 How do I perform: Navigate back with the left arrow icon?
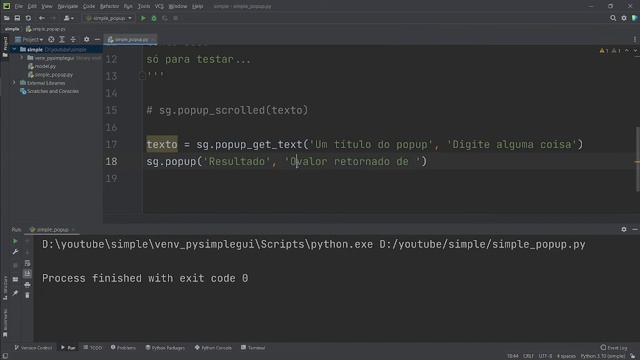42,18
